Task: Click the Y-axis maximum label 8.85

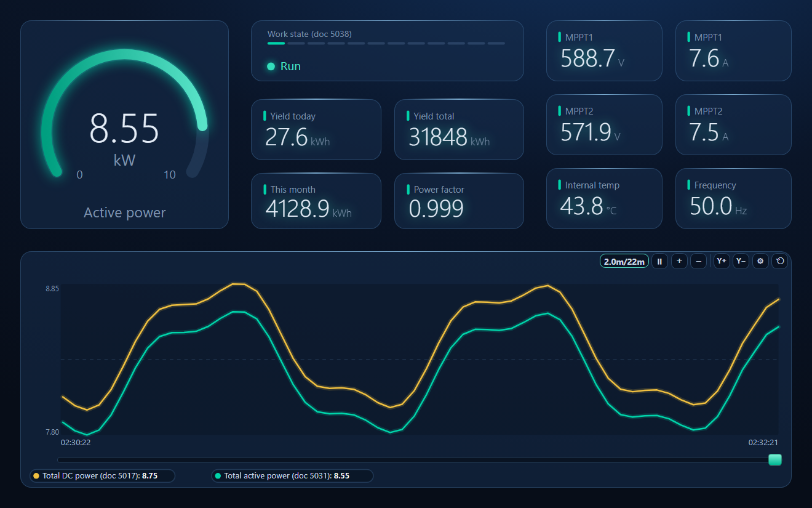Action: [x=52, y=289]
